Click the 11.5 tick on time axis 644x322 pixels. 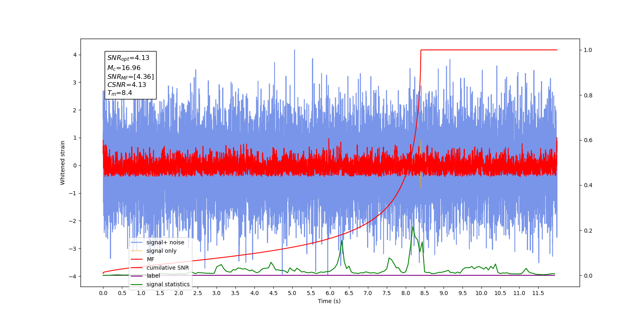(538, 293)
